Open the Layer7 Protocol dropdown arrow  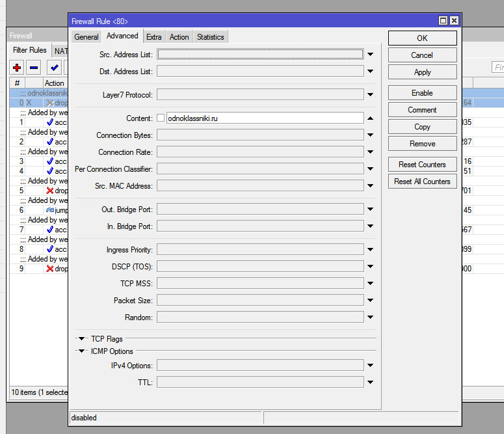(370, 95)
